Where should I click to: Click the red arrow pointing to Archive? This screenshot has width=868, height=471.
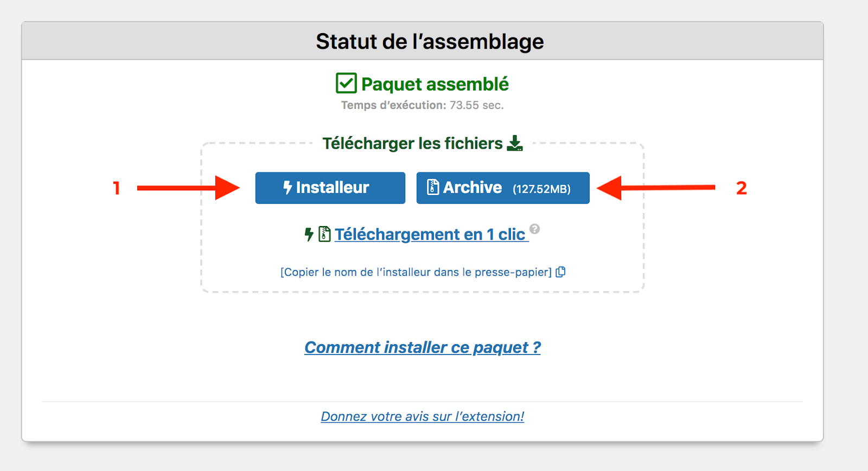(x=656, y=188)
